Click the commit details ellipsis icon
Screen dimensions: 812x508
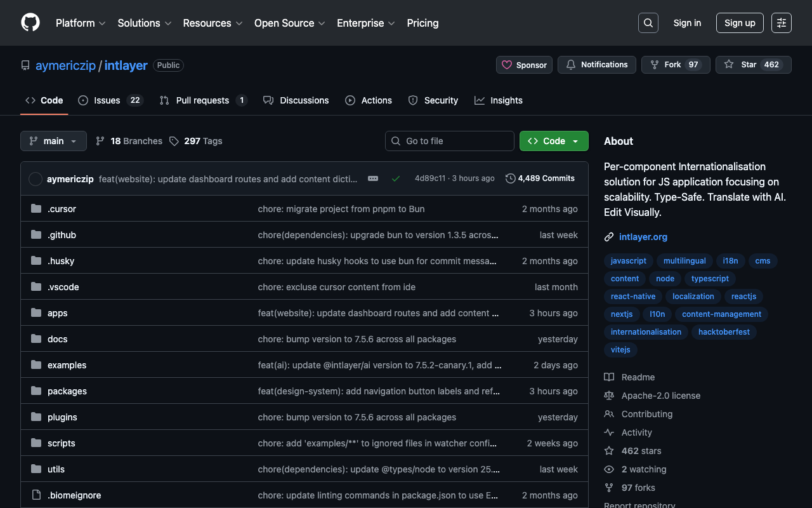(373, 178)
